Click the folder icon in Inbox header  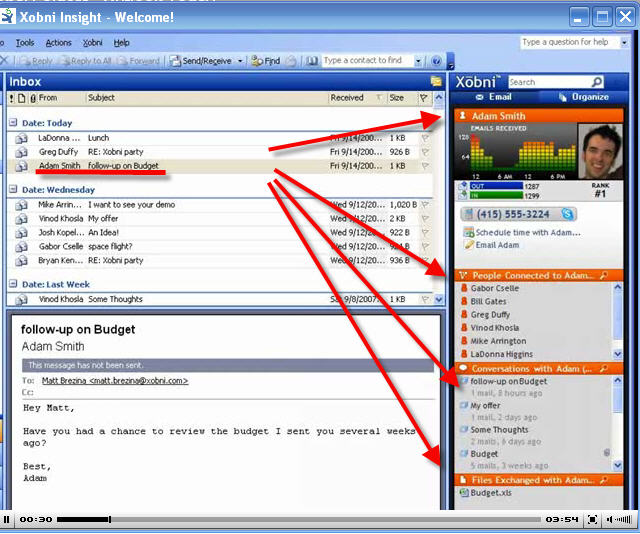pyautogui.click(x=436, y=81)
